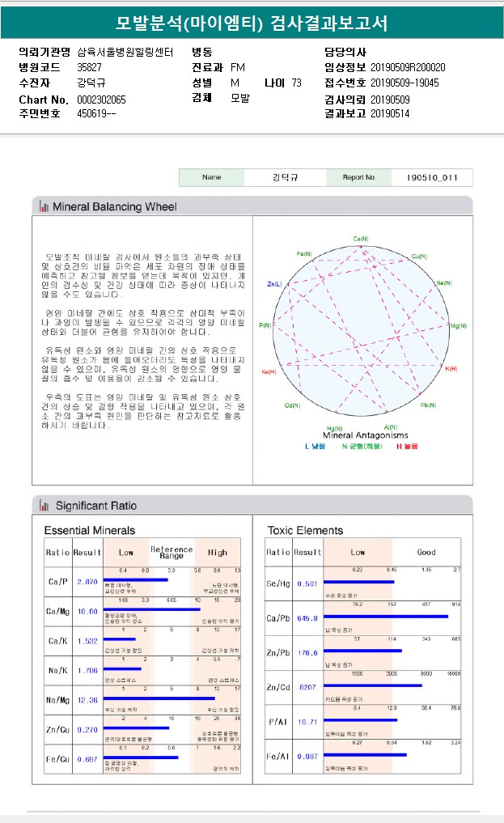The image size is (504, 823).
Task: Select Fe/Cu result 0.697
Action: click(x=87, y=759)
